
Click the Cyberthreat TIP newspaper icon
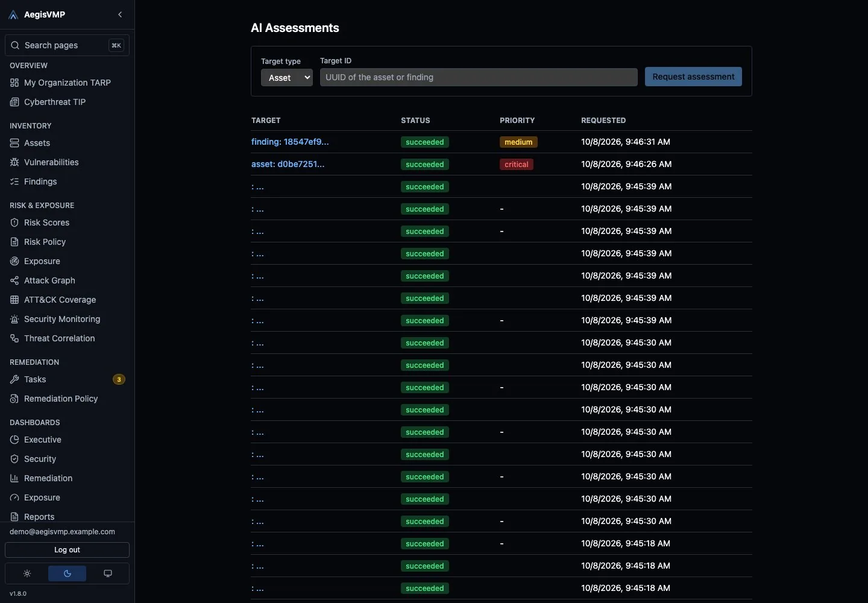click(14, 102)
